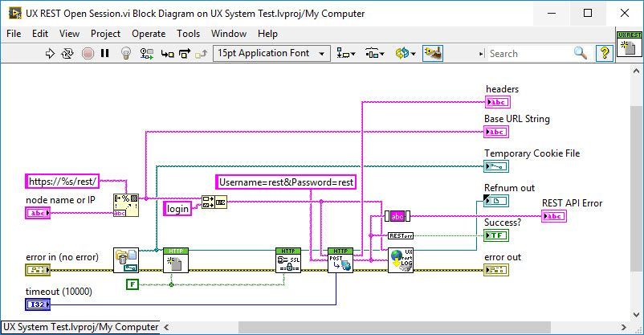Select the HTTP SSL config node
644x335 pixels.
click(x=288, y=260)
